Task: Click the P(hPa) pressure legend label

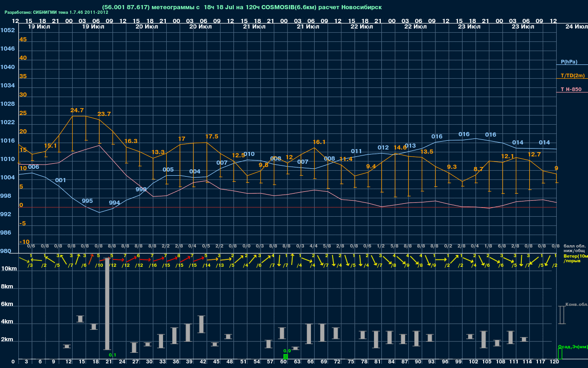Action: click(569, 62)
